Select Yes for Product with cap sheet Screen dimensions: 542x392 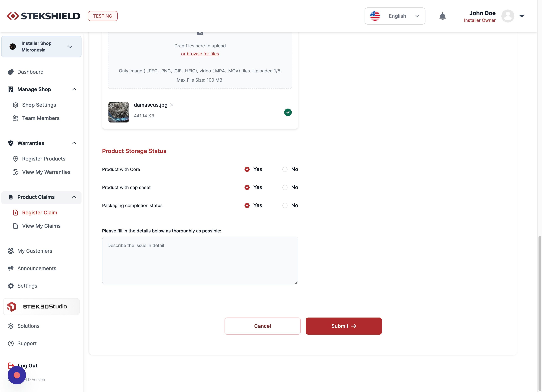(247, 187)
